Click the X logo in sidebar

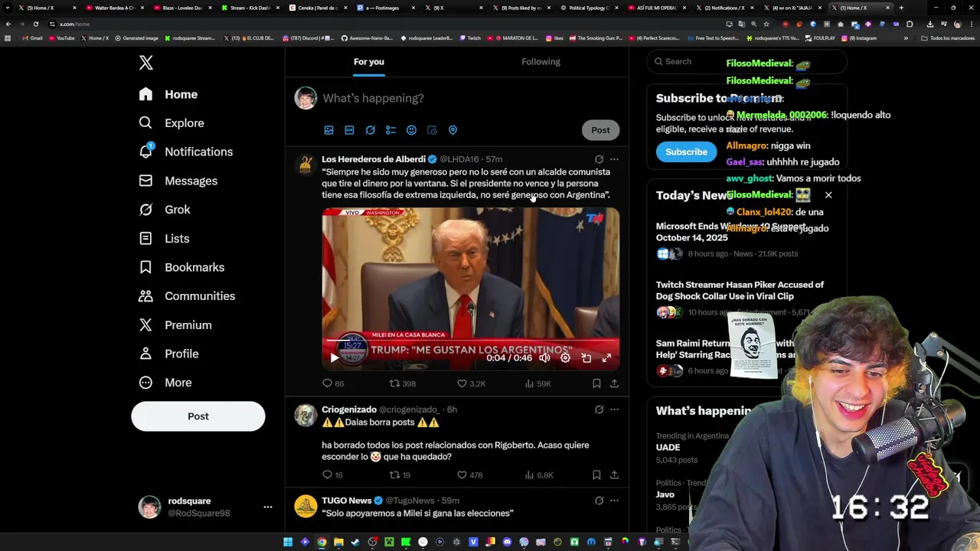tap(146, 63)
